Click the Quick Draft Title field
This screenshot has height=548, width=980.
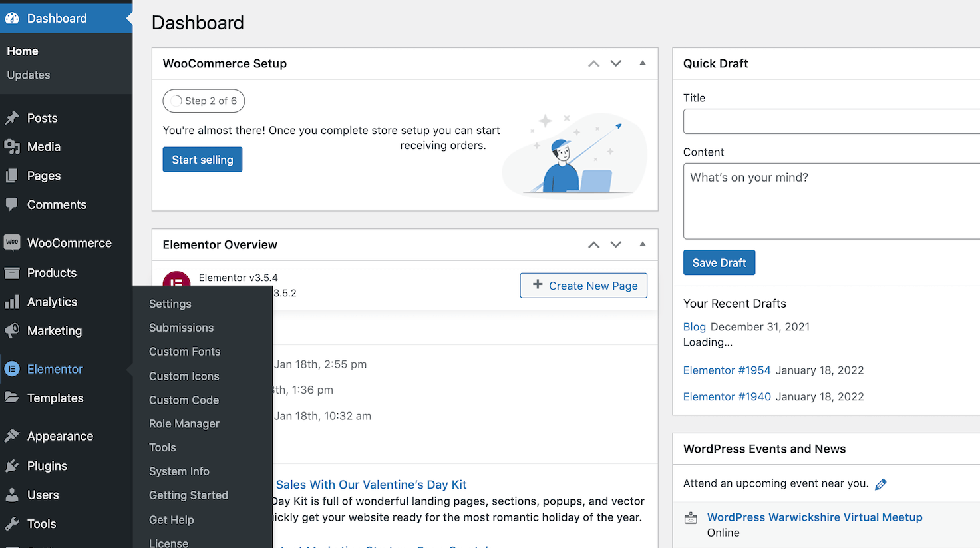coord(832,121)
